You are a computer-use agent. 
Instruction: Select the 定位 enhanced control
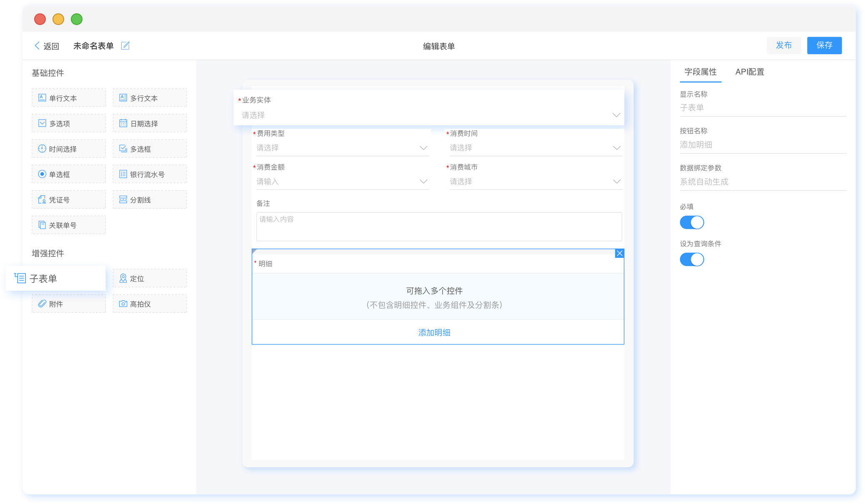(149, 278)
